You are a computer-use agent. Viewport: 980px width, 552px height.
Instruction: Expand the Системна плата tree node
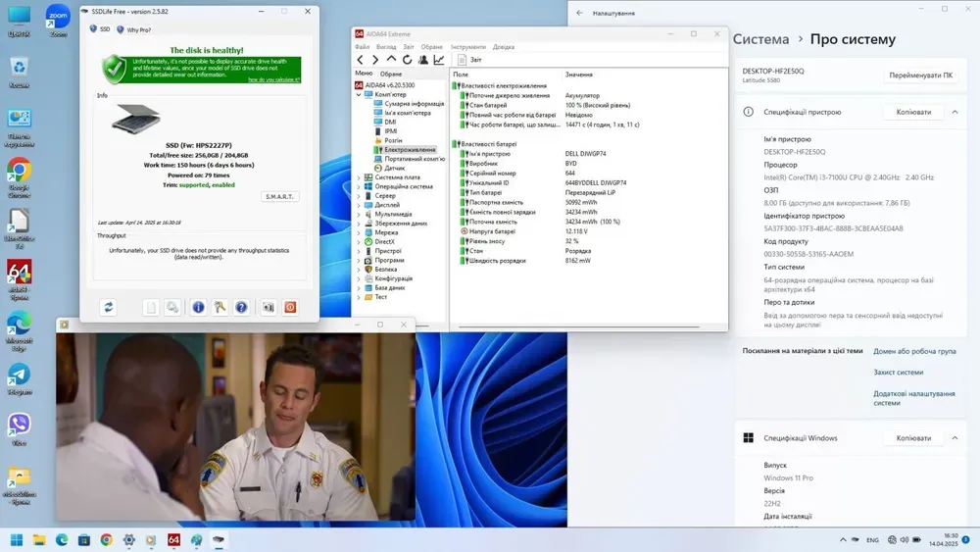pyautogui.click(x=359, y=177)
